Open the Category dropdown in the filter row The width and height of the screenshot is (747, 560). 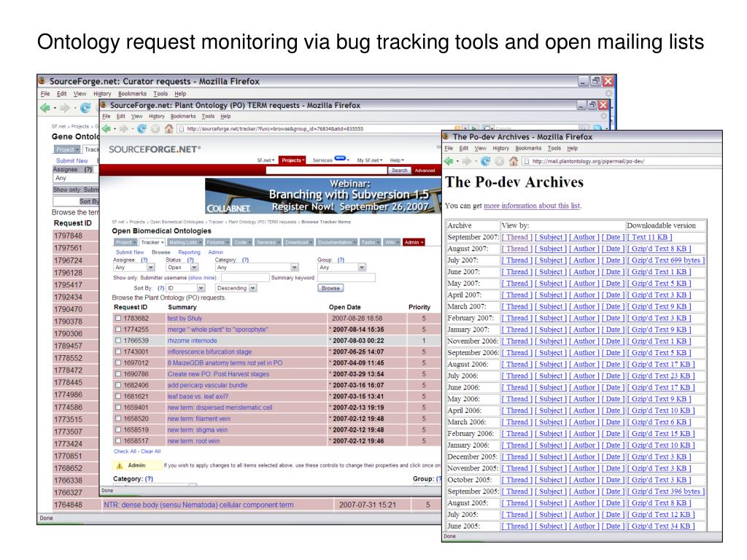tap(257, 268)
